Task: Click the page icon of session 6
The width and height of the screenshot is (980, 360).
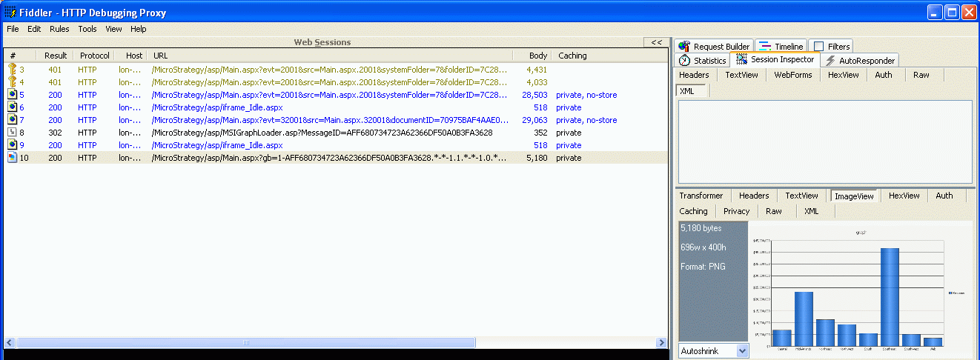Action: tap(12, 107)
